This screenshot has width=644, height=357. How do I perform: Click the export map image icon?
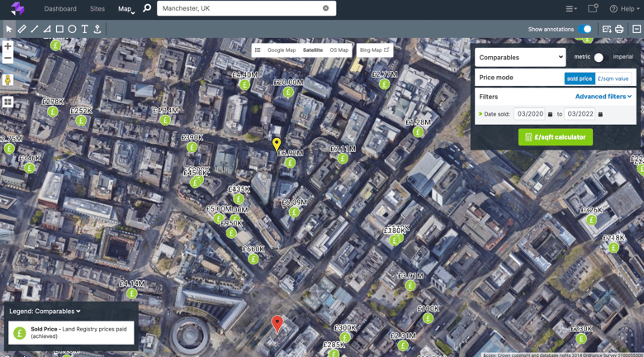click(x=607, y=29)
